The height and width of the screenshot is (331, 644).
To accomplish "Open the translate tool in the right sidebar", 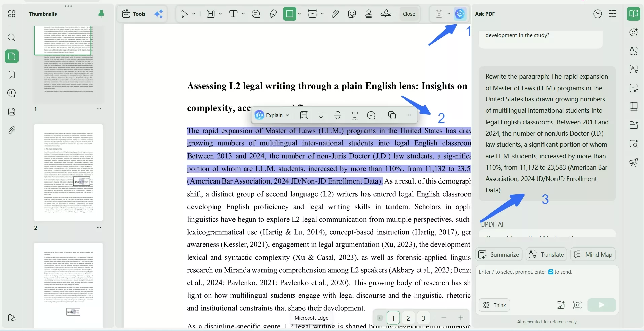I will [x=634, y=51].
